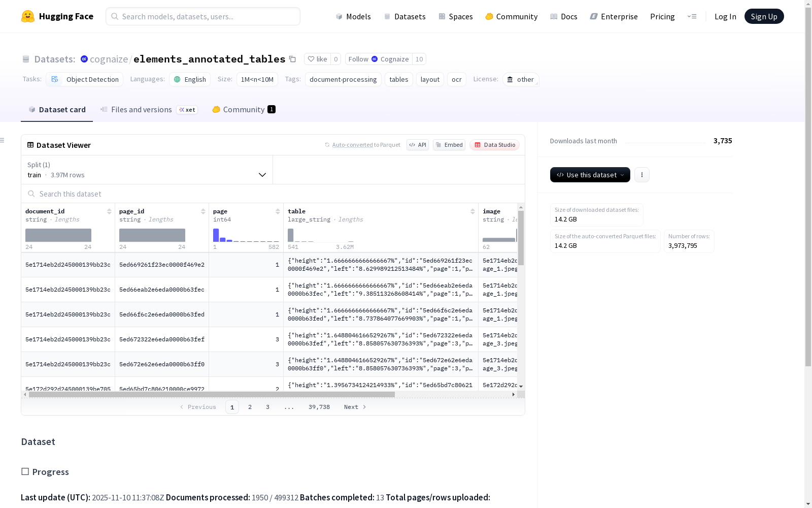Open Enterprise in navigation
The image size is (812, 508).
tap(614, 16)
